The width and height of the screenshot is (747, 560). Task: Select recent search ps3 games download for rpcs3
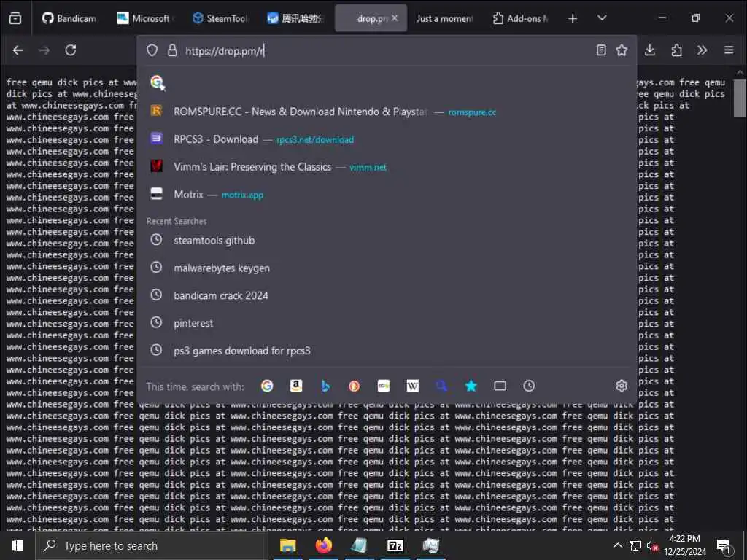(387, 351)
